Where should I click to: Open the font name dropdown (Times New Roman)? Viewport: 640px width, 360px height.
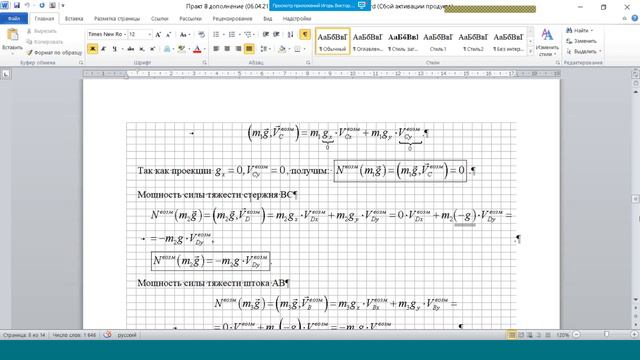click(125, 35)
